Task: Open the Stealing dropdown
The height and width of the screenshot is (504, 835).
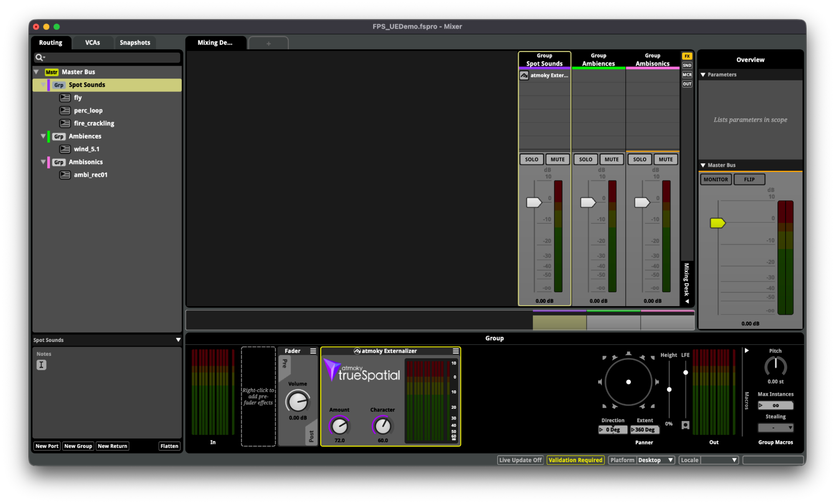Action: pyautogui.click(x=775, y=428)
